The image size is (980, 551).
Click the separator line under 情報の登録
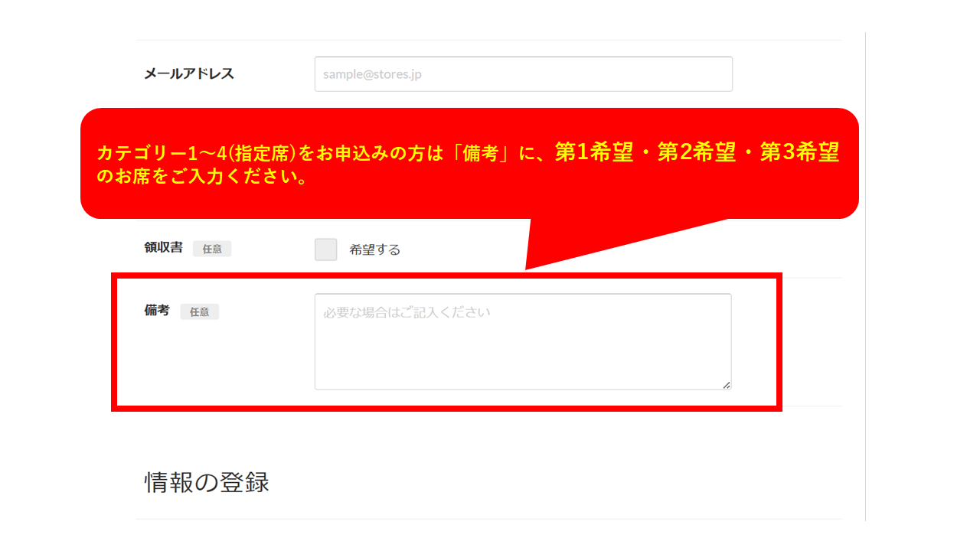tap(489, 519)
